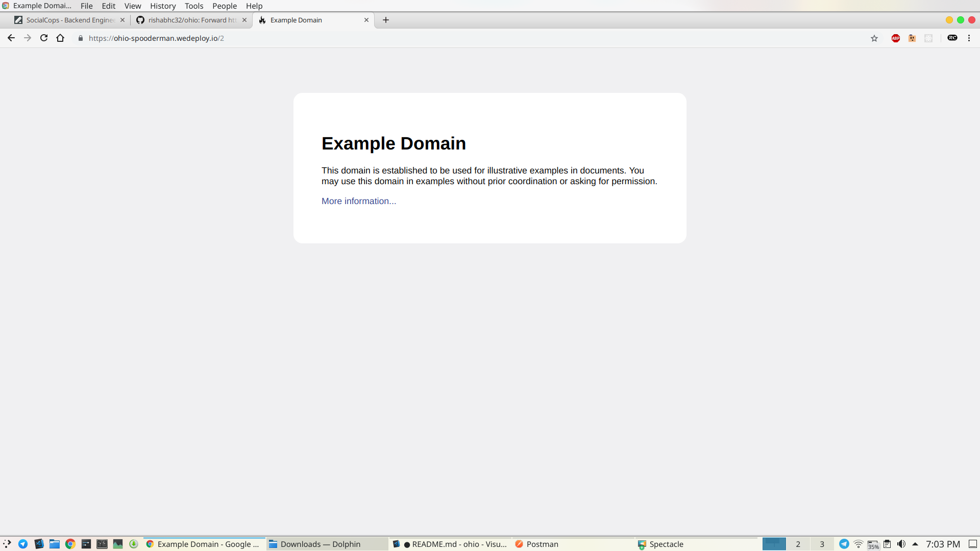Select the Tools menu item

(194, 6)
